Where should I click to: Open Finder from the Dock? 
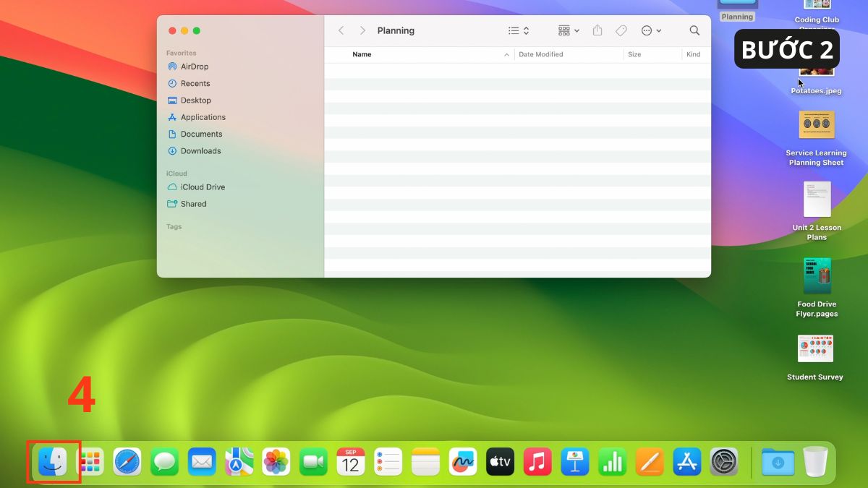(x=53, y=462)
